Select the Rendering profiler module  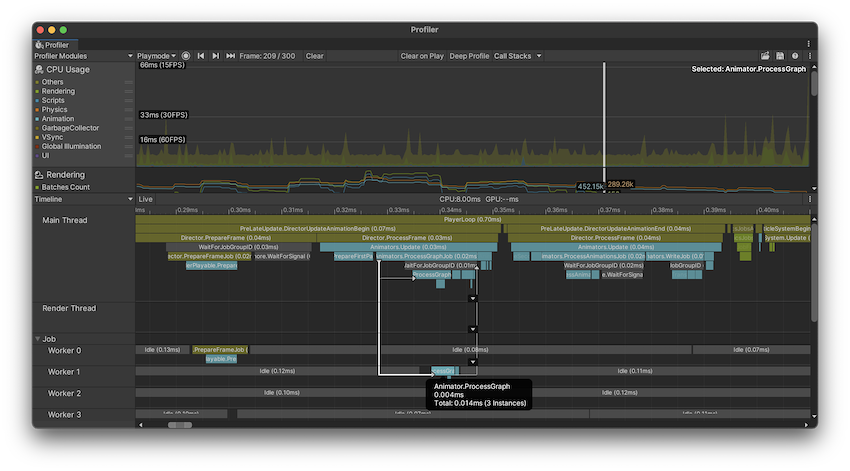point(66,175)
